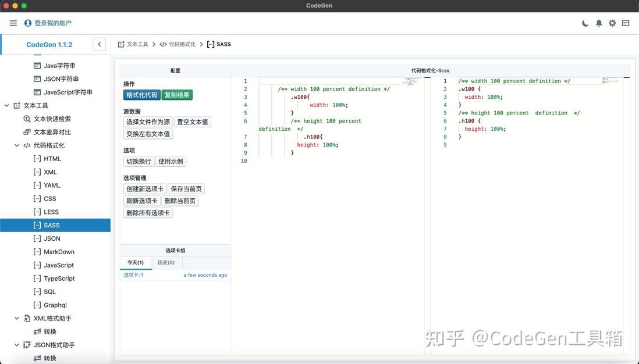Collapse the 文本工具 tree section
The image size is (639, 364).
pyautogui.click(x=6, y=105)
